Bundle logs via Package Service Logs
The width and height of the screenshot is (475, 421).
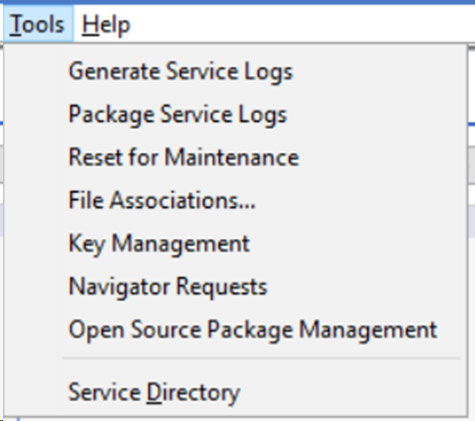coord(235,114)
